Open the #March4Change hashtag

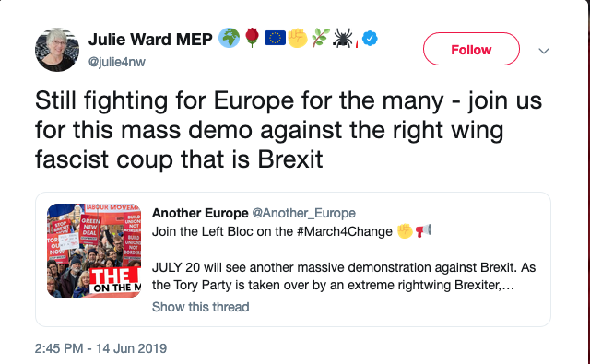(344, 231)
